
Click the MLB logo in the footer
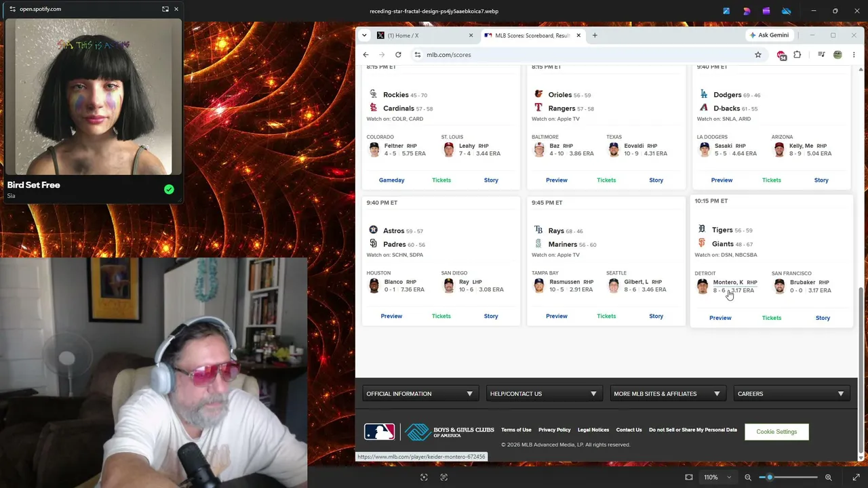point(379,432)
